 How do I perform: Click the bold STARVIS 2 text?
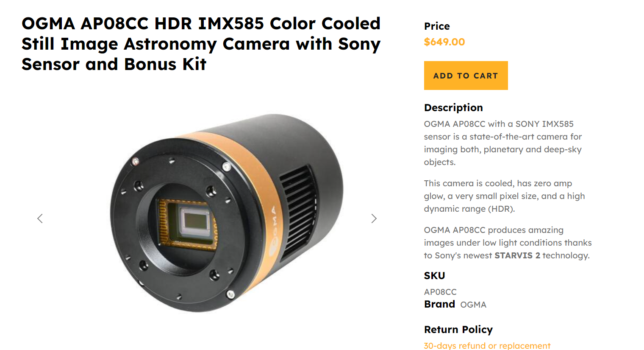(517, 255)
